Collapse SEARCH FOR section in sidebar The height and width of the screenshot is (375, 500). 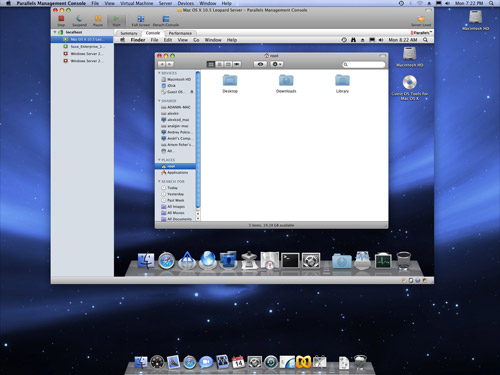159,181
